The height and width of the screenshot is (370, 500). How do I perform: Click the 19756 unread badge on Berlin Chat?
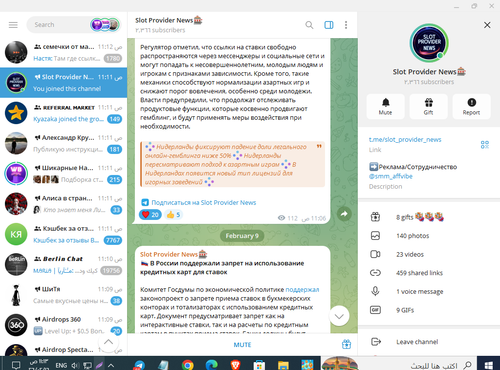click(111, 271)
